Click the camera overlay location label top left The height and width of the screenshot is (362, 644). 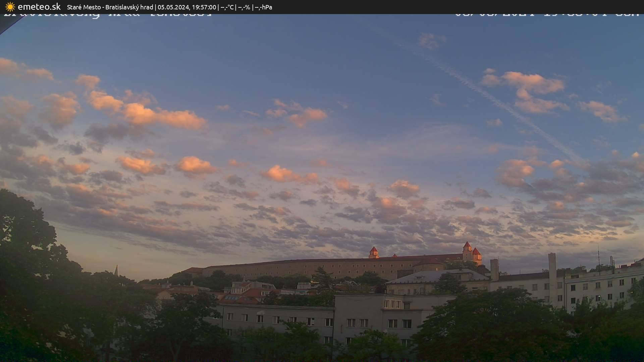(107, 15)
